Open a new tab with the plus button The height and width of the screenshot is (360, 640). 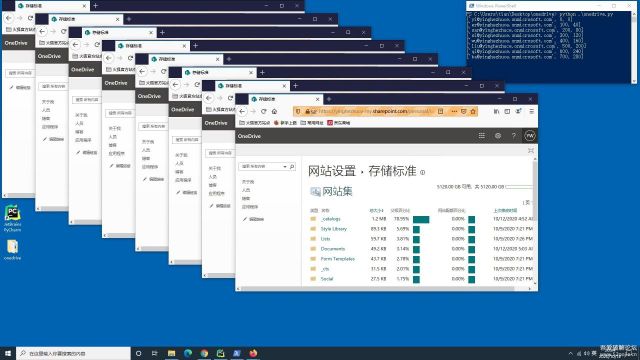[329, 99]
